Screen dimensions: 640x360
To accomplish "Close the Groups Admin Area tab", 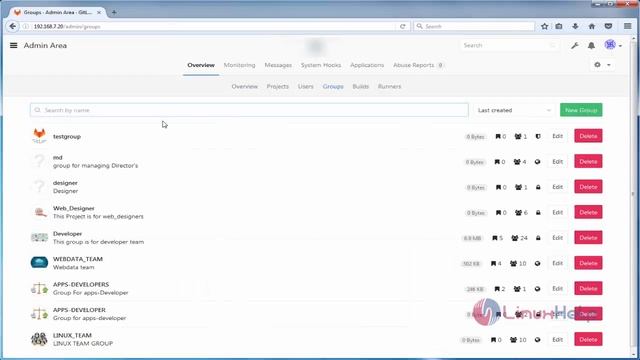I will pyautogui.click(x=99, y=13).
